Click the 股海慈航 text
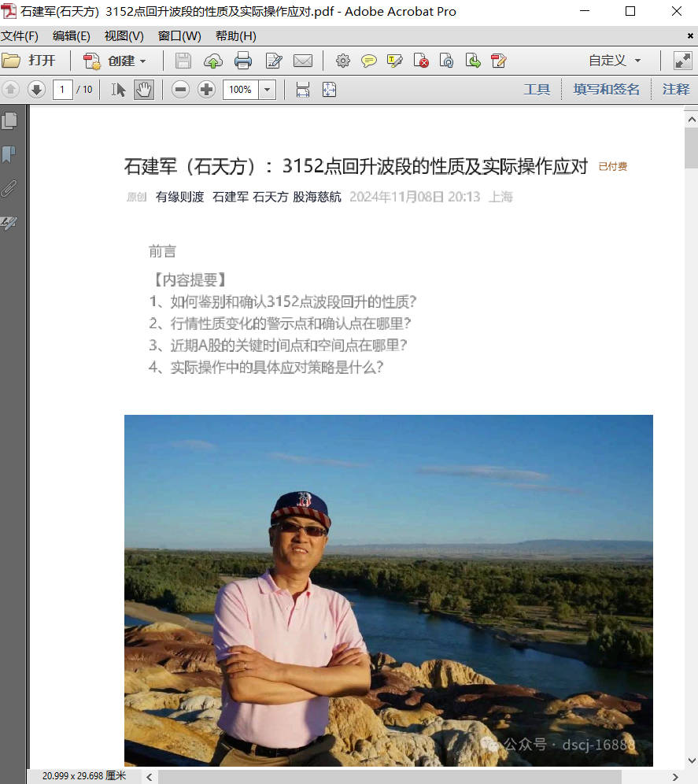Viewport: 698px width, 784px height. pos(317,197)
